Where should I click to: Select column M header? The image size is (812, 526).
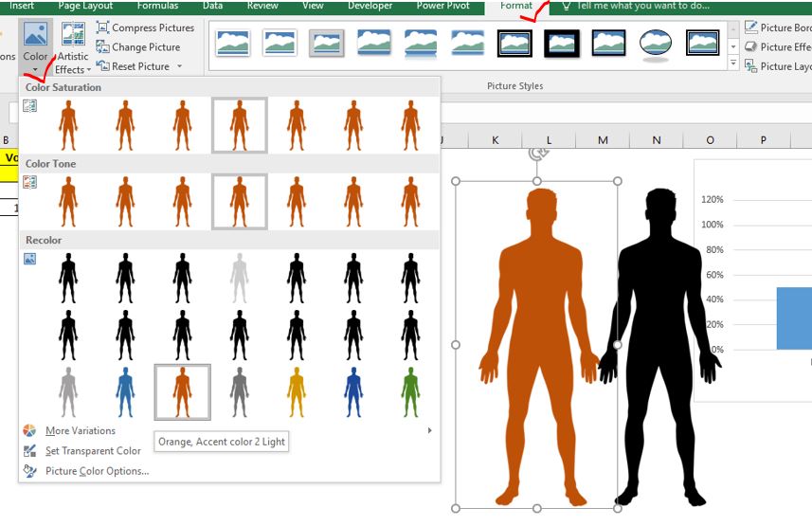[603, 140]
